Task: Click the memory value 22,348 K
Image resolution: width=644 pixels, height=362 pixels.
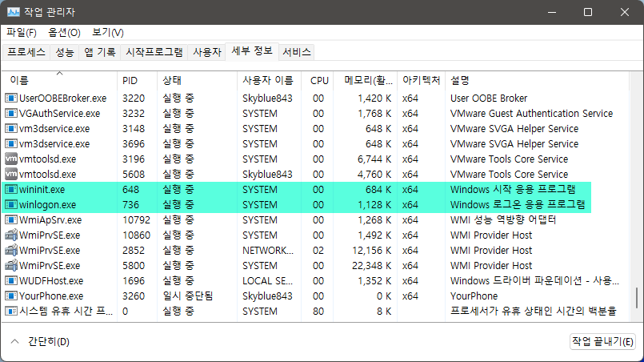Action: (372, 265)
